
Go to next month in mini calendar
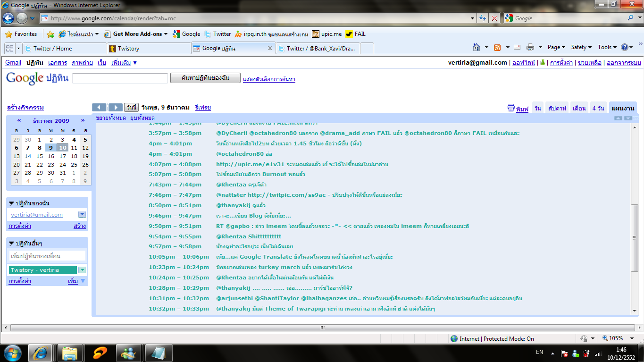pos(83,120)
